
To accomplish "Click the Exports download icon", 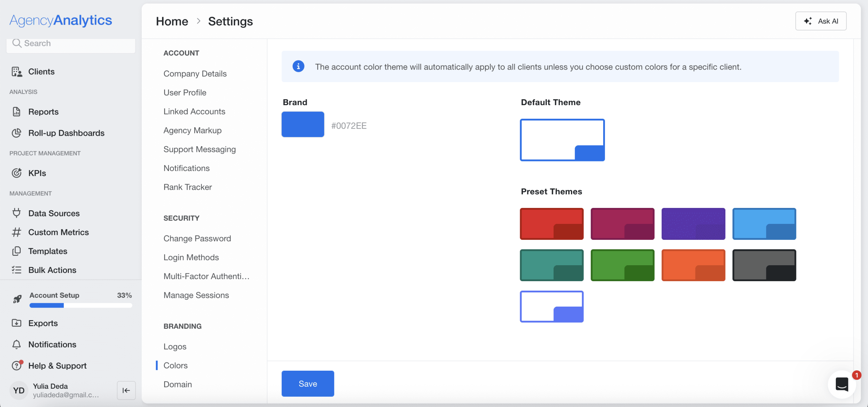I will pyautogui.click(x=17, y=323).
